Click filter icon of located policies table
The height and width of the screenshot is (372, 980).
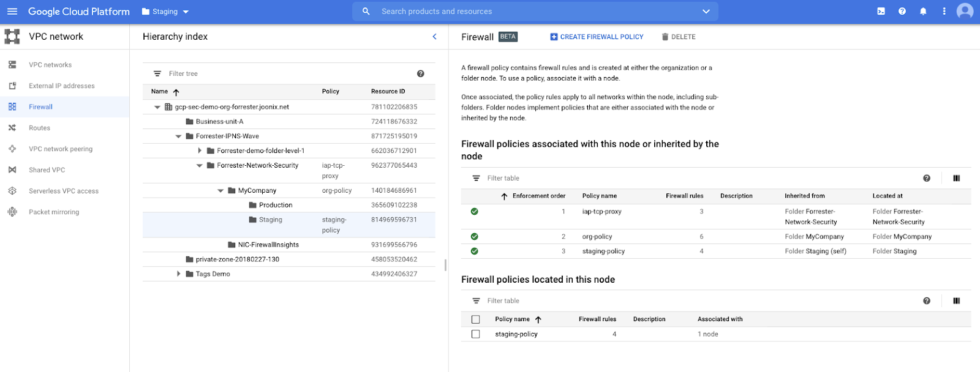click(476, 301)
